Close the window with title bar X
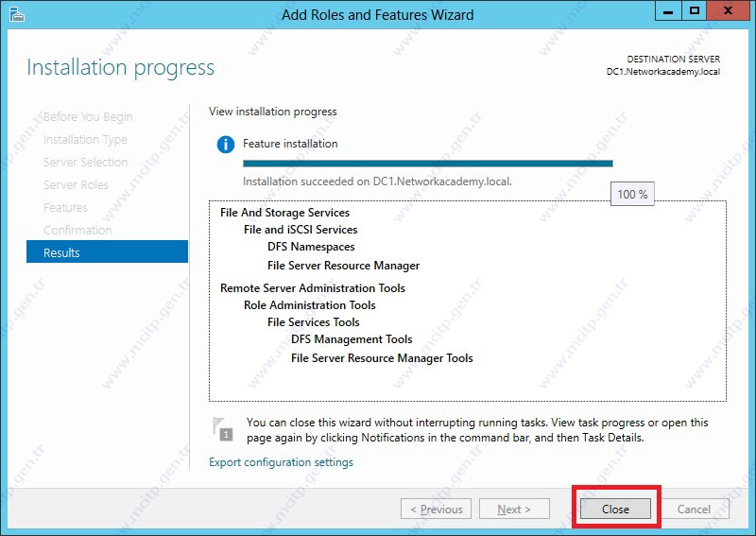Image resolution: width=756 pixels, height=536 pixels. click(728, 10)
